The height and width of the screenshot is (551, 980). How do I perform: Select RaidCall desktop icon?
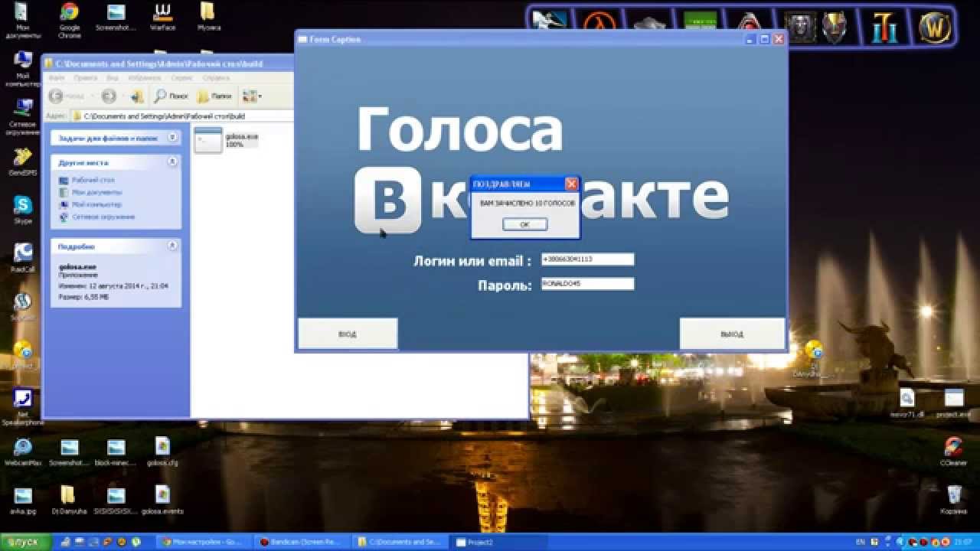(23, 258)
